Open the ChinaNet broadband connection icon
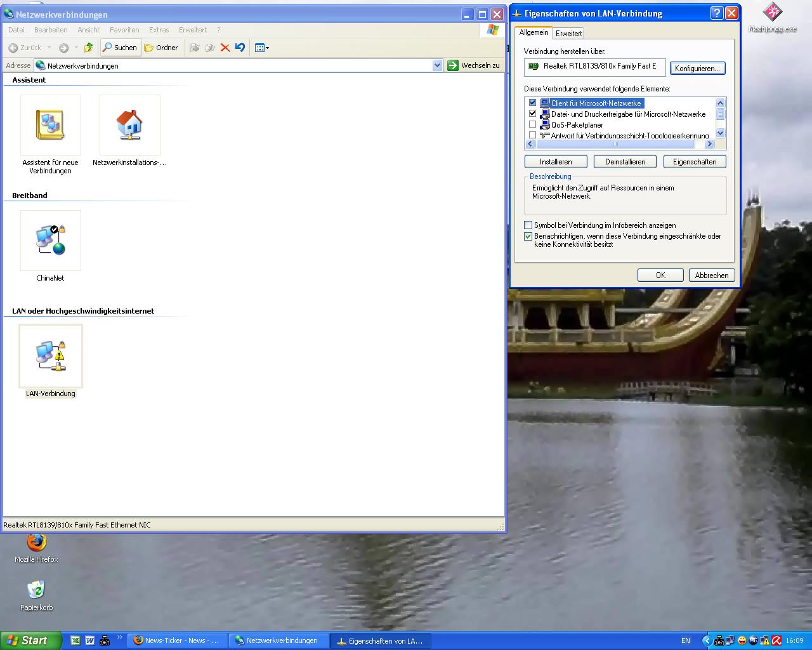Screen dimensions: 812x650 [x=51, y=241]
